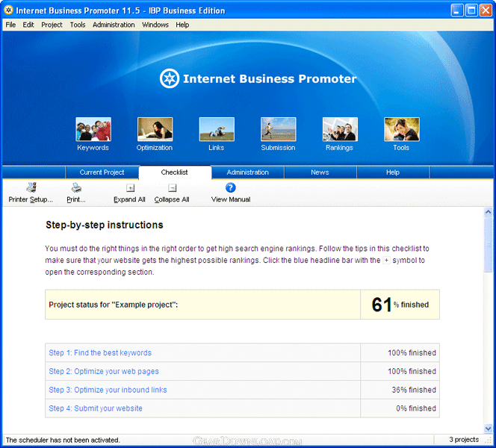Screen dimensions: 496x448
Task: Open the Administration menu in the menu bar
Action: [x=114, y=25]
